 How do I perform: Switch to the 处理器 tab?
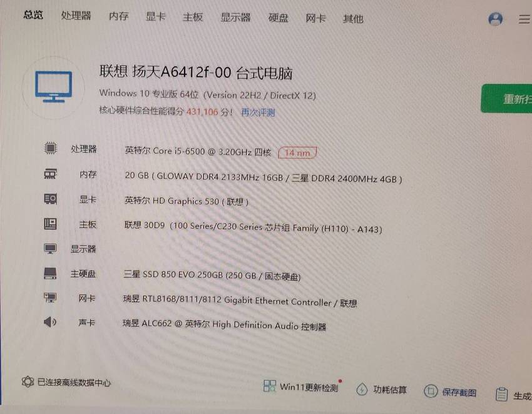(76, 16)
